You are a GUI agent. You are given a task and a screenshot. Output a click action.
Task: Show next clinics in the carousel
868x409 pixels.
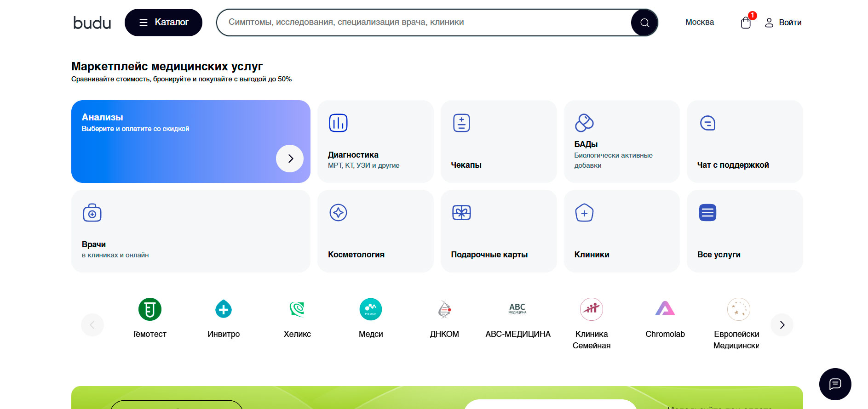782,325
